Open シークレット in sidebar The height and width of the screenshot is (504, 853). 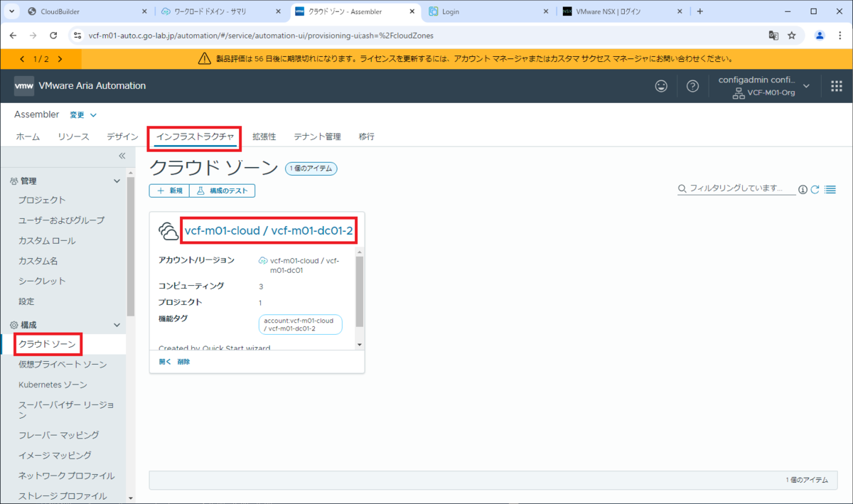(x=42, y=281)
